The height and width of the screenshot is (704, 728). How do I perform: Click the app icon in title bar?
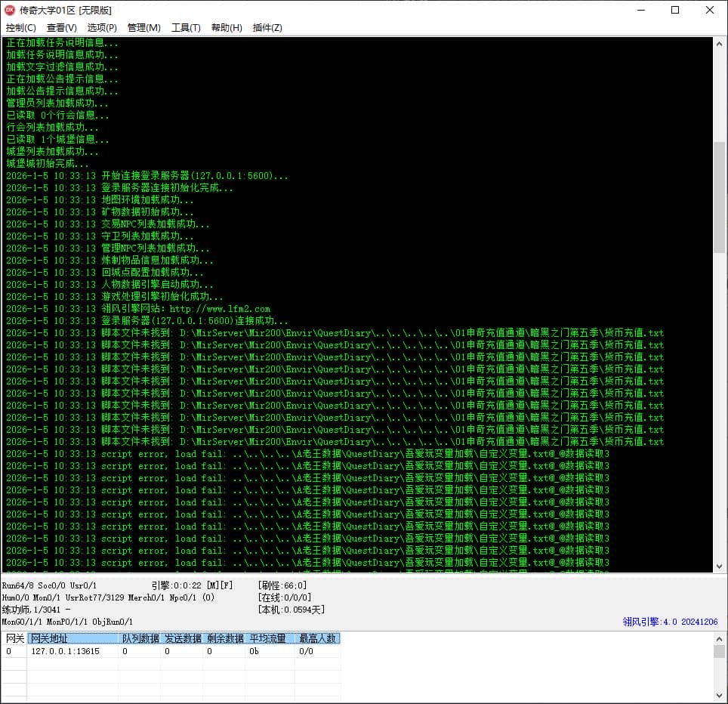coord(10,10)
